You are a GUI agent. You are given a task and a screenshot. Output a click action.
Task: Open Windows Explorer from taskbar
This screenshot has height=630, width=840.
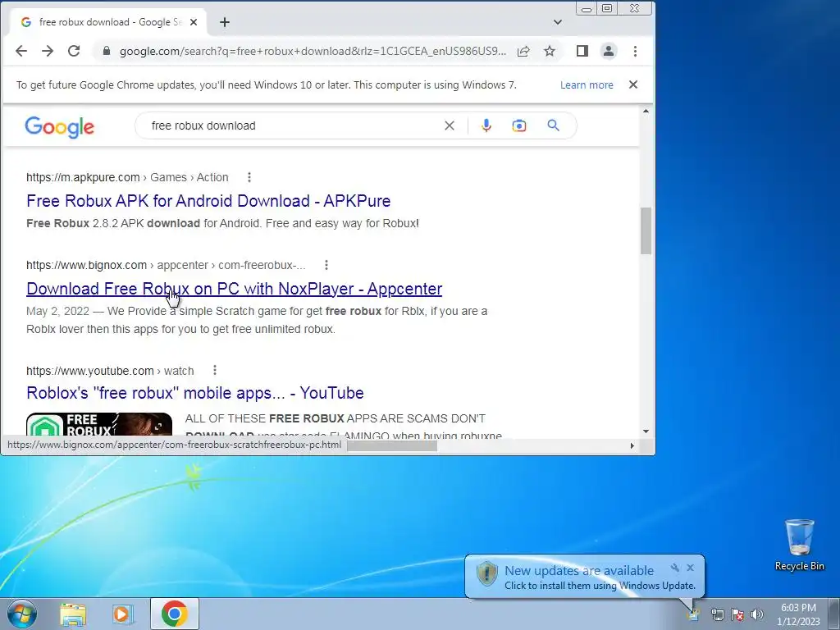(73, 614)
